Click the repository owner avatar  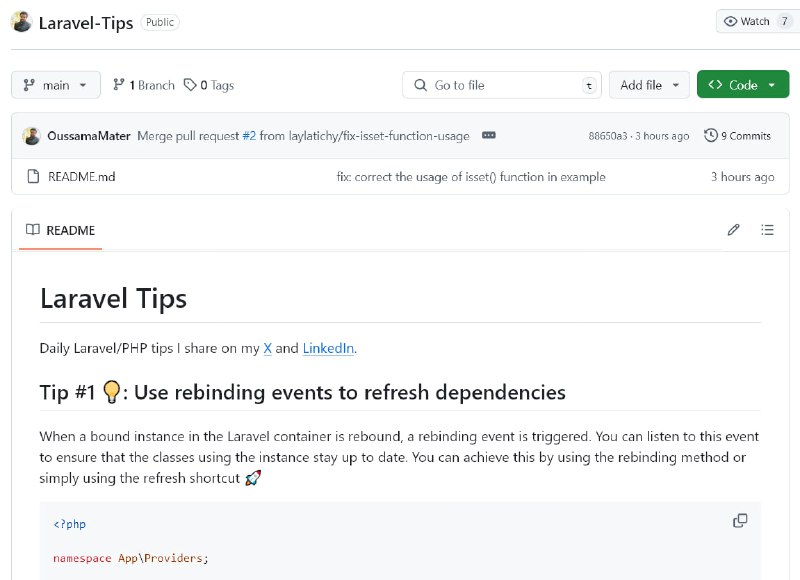(21, 22)
